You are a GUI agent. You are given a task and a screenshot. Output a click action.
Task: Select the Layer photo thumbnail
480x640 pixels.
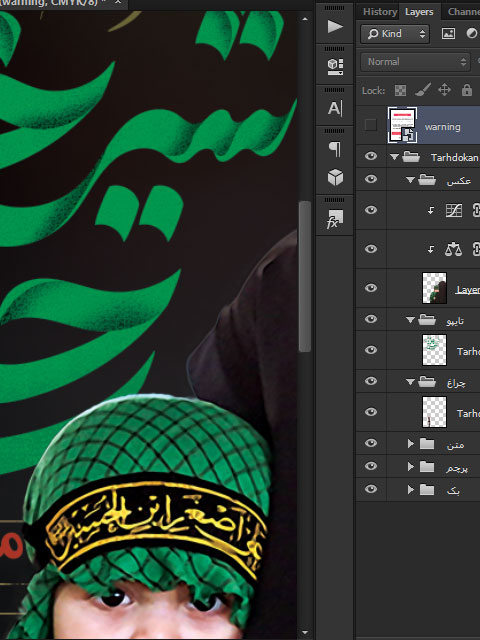pyautogui.click(x=434, y=288)
